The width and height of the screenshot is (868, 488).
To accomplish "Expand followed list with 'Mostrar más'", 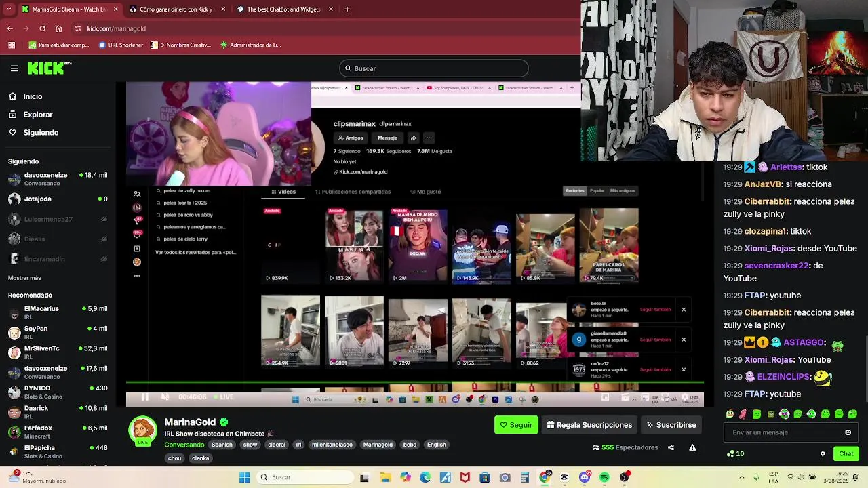I will click(x=24, y=278).
